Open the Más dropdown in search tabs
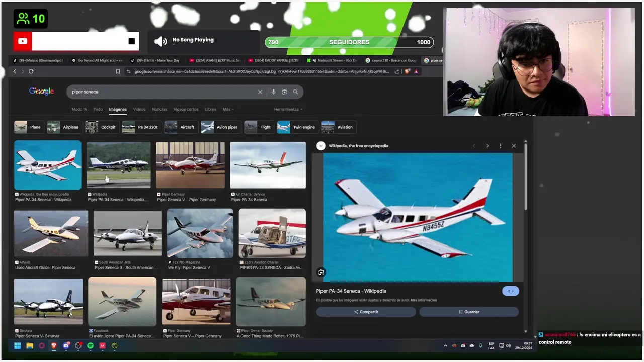This screenshot has width=644, height=362. [x=228, y=109]
